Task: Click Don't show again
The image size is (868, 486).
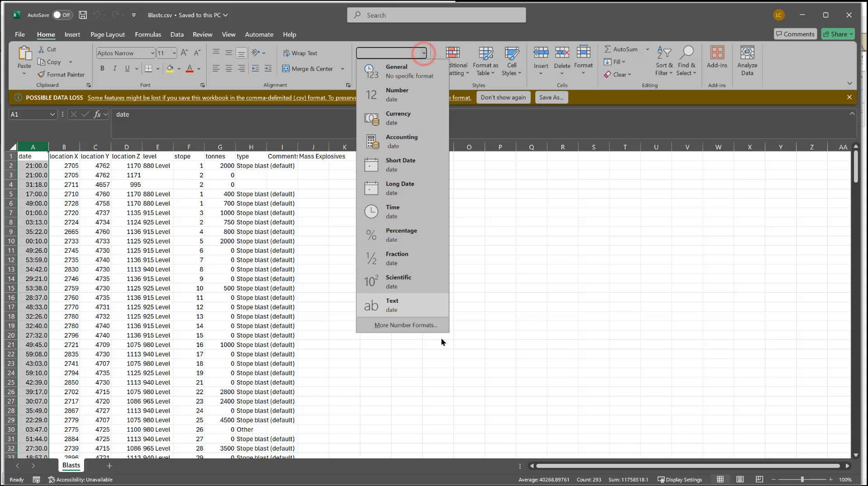Action: tap(503, 97)
